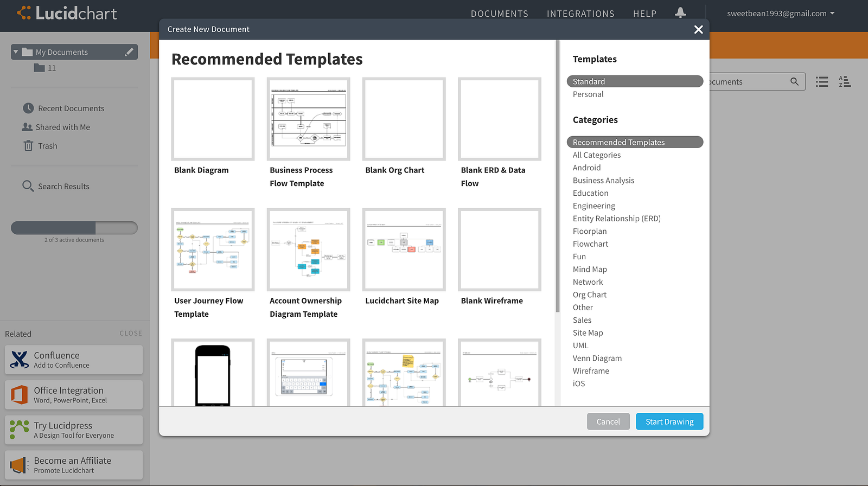Click the Cancel button
Viewport: 868px width, 486px height.
coord(608,421)
